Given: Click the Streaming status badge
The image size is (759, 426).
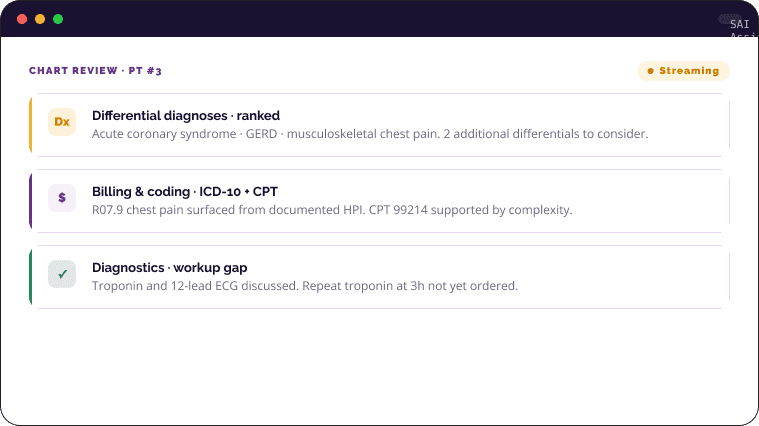Looking at the screenshot, I should pyautogui.click(x=683, y=71).
